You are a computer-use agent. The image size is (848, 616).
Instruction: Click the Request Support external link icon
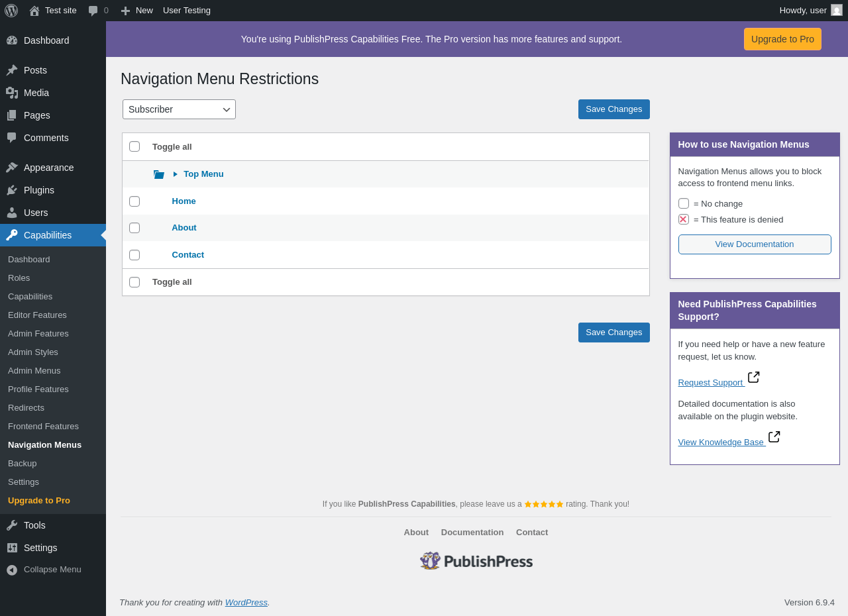click(754, 378)
